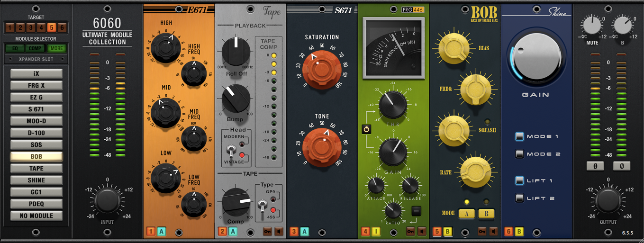Select target slot 1
Image resolution: width=644 pixels, height=243 pixels.
tap(10, 27)
